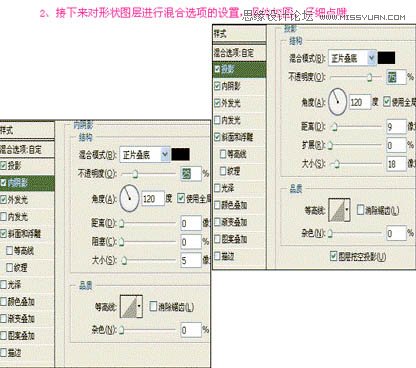Toggle 图层挖空投影 checkbox in Drop Shadow dialog

click(333, 256)
